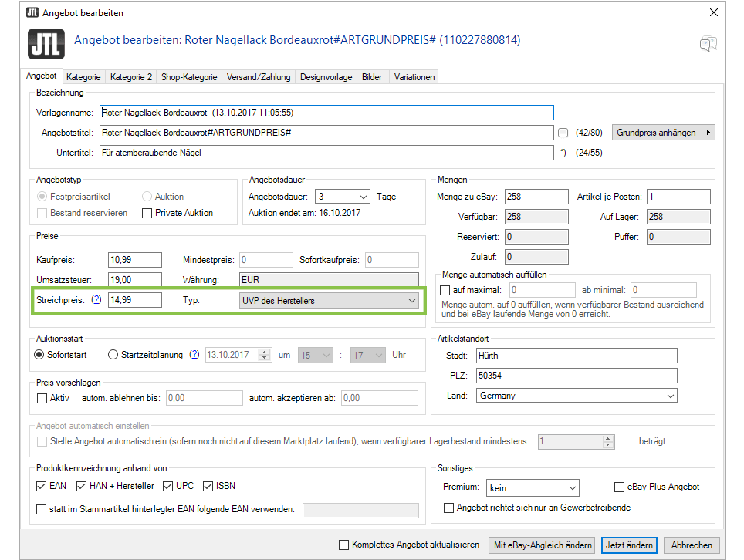Click the Jetzt ändern button
This screenshot has height=560, width=744.
tap(628, 545)
